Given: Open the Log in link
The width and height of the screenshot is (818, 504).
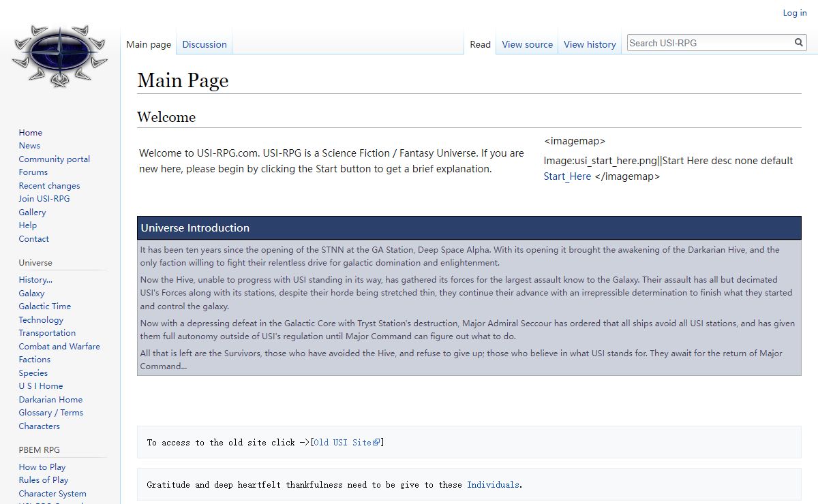Looking at the screenshot, I should (794, 12).
